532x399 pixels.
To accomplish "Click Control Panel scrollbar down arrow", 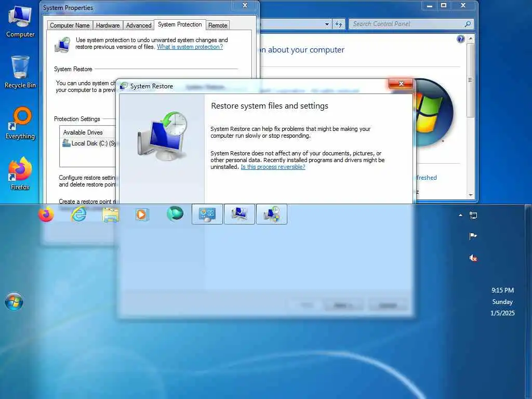I will click(x=471, y=195).
